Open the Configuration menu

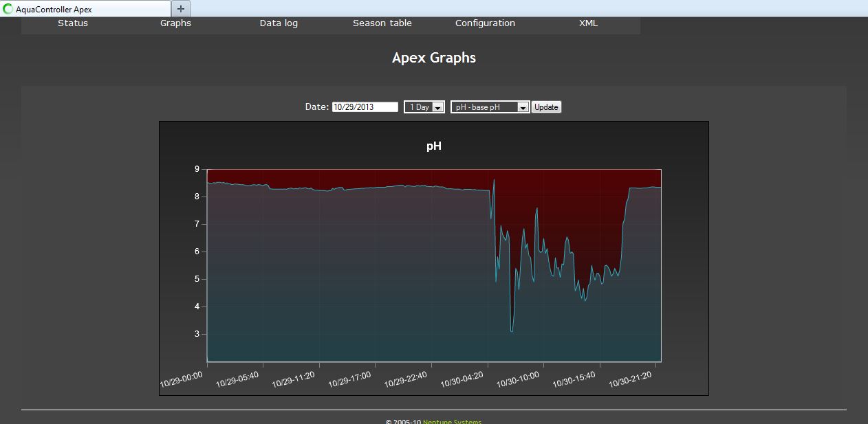(485, 23)
